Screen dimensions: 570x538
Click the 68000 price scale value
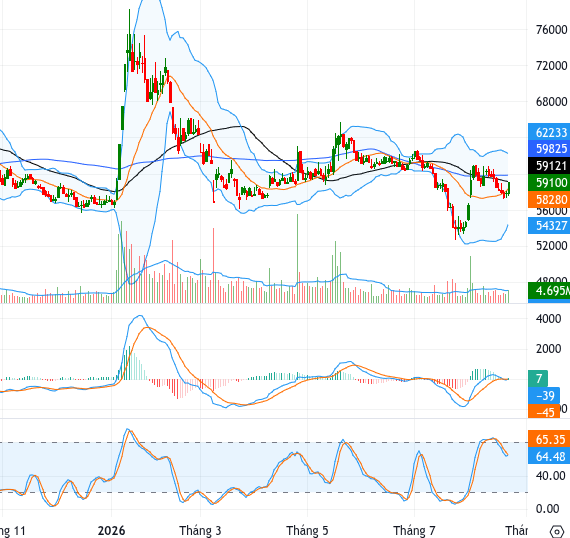(x=551, y=101)
